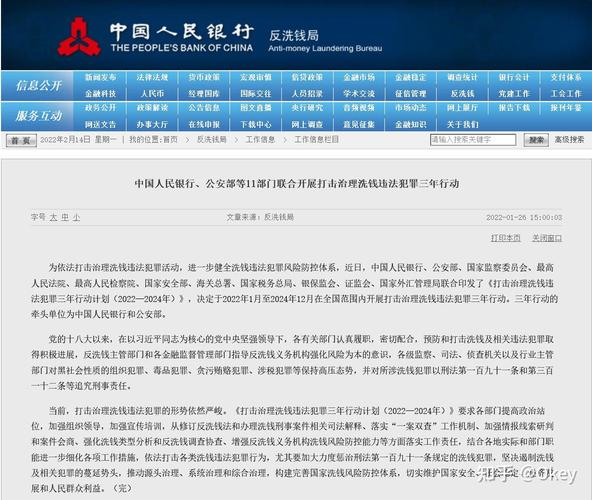
Task: Open 政务公开 under 服务互动
Action: (x=100, y=108)
